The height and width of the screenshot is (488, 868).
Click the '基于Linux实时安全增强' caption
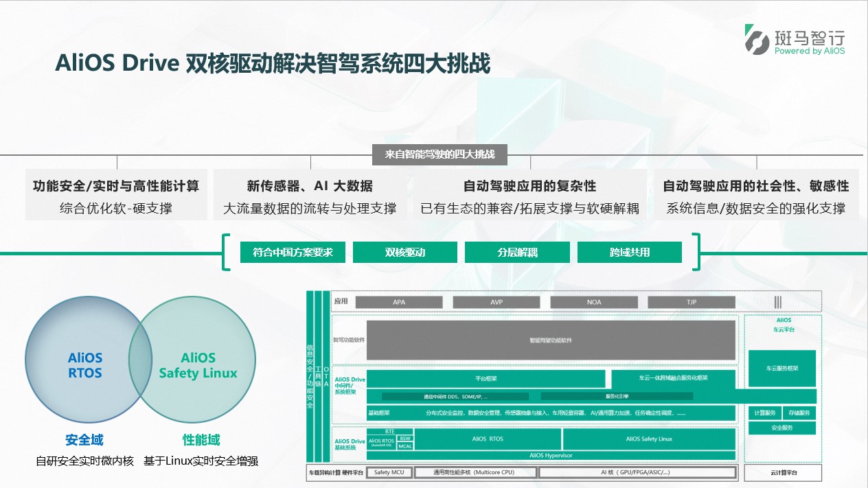201,461
